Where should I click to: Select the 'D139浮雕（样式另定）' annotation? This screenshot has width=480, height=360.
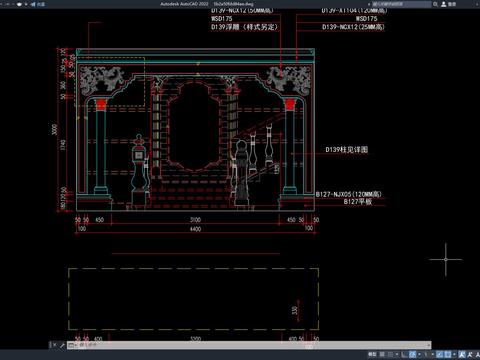point(244,27)
